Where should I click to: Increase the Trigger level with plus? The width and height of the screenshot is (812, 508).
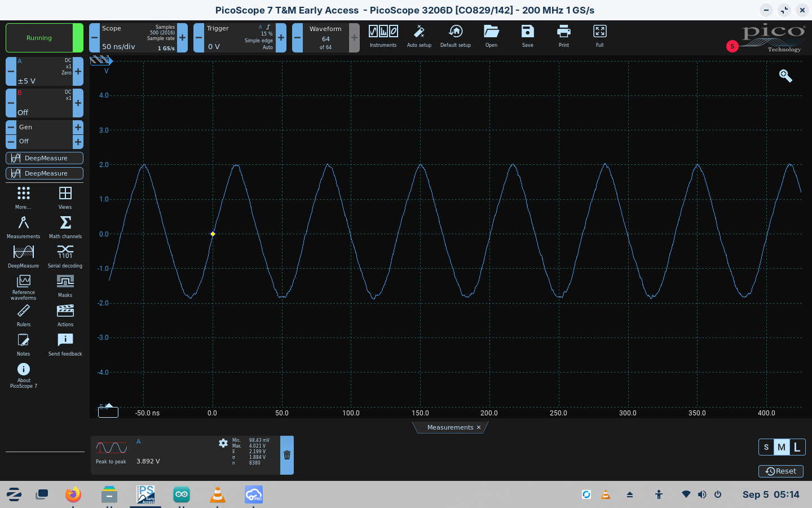281,38
